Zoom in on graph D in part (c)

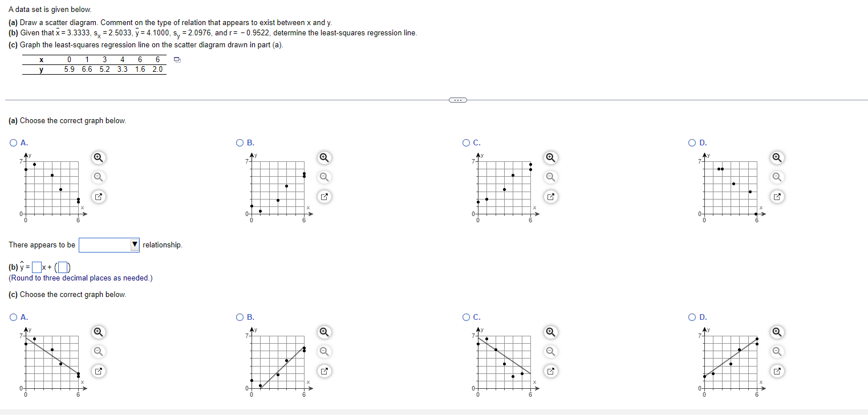777,332
